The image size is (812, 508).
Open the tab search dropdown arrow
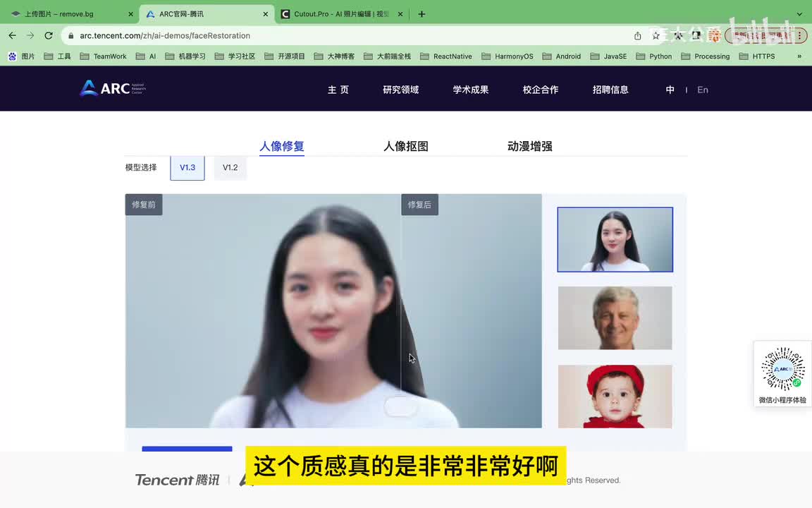tap(799, 14)
